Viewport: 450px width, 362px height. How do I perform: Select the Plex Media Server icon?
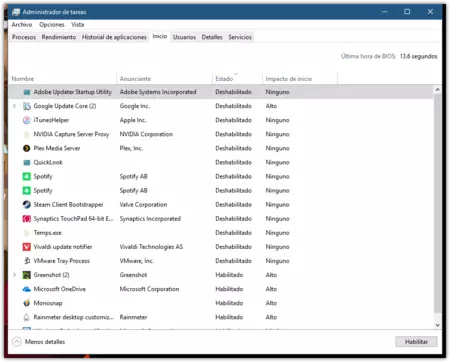click(27, 148)
